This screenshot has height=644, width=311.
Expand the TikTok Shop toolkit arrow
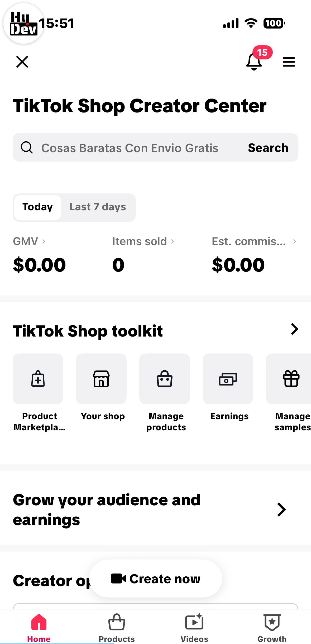pos(294,329)
